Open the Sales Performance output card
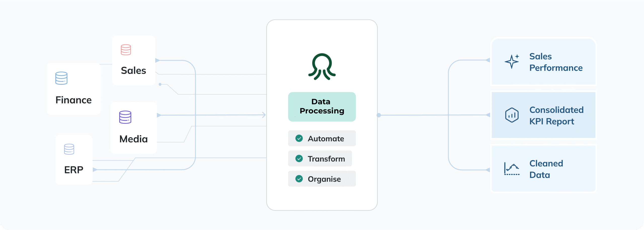The width and height of the screenshot is (644, 230). (x=543, y=62)
